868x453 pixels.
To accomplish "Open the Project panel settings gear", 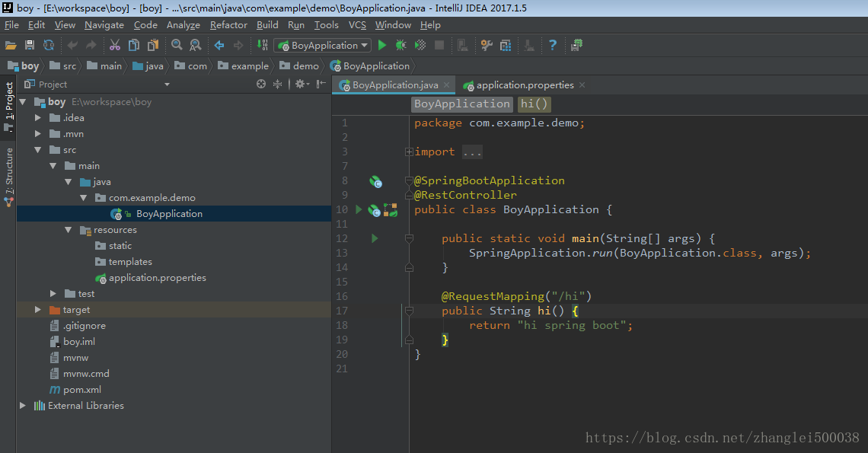I will point(300,85).
